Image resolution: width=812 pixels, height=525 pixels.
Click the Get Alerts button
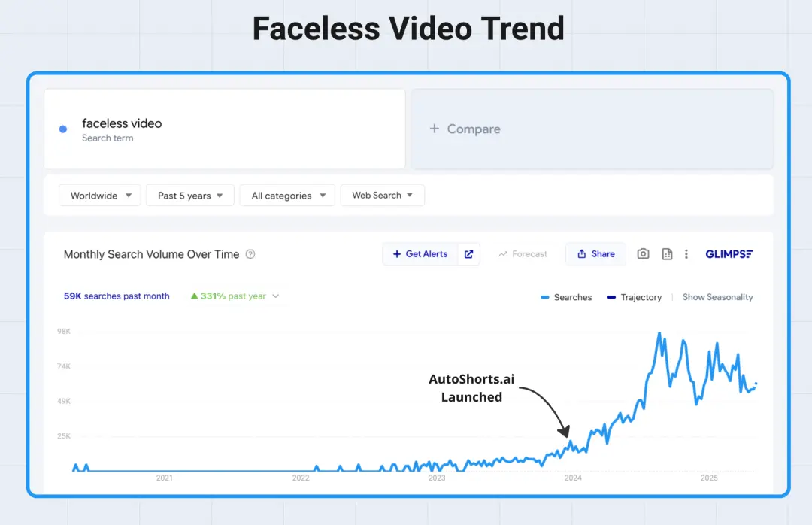click(x=420, y=254)
